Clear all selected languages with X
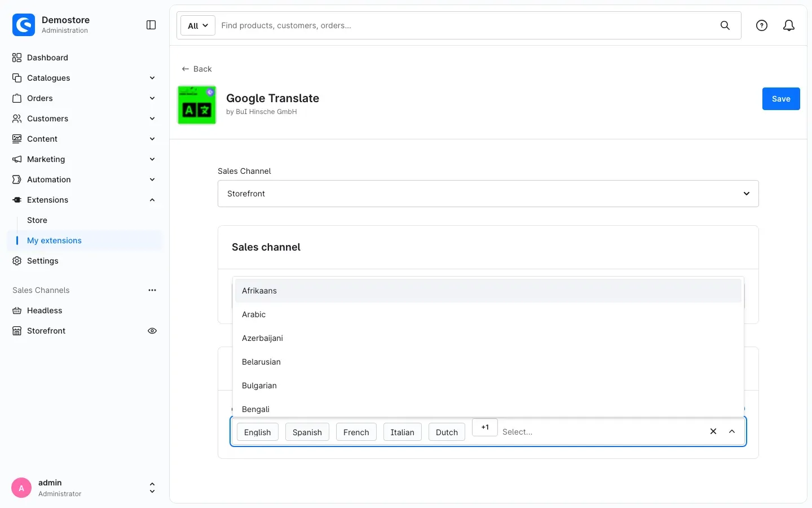The width and height of the screenshot is (812, 508). [x=713, y=431]
